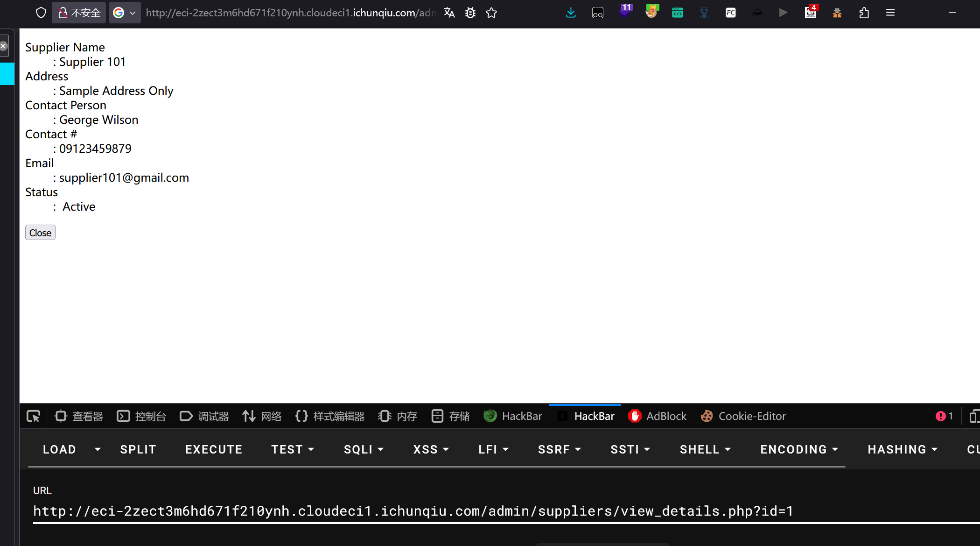Open the LOAD options dropdown arrow
Screen dimensions: 980x546
98,449
